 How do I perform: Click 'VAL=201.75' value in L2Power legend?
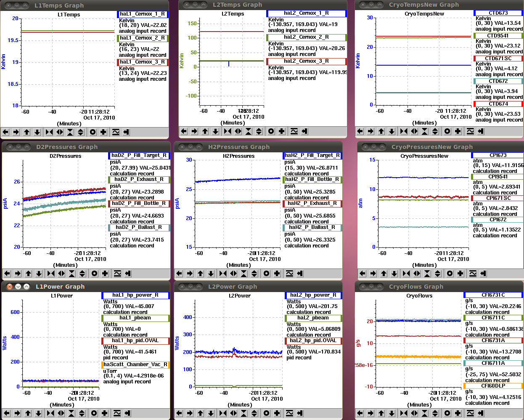[323, 306]
